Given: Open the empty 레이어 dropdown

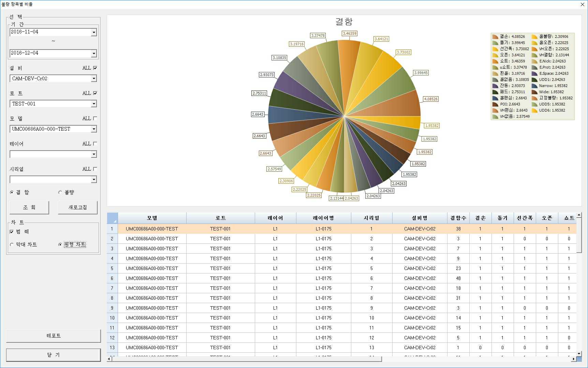Looking at the screenshot, I should 94,154.
